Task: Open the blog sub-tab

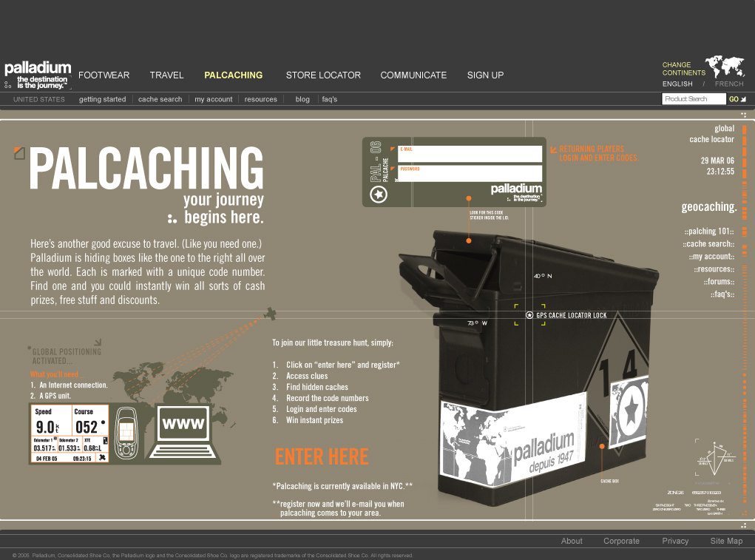Action: pos(302,99)
